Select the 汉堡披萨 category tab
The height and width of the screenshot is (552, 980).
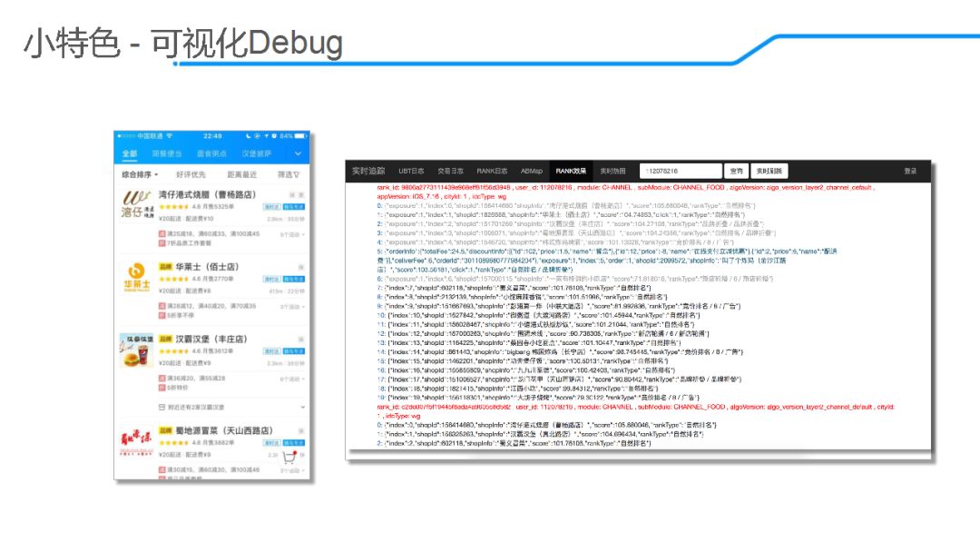(257, 153)
